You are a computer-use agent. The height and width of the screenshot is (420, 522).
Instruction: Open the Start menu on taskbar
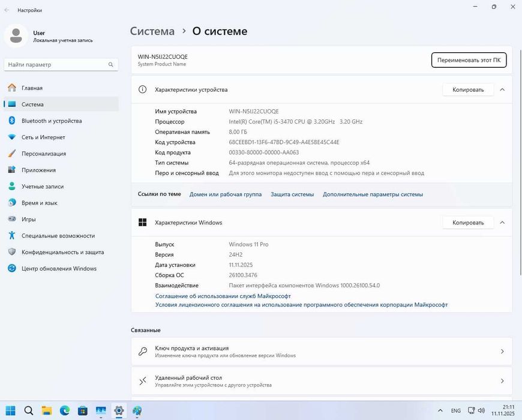click(x=11, y=410)
